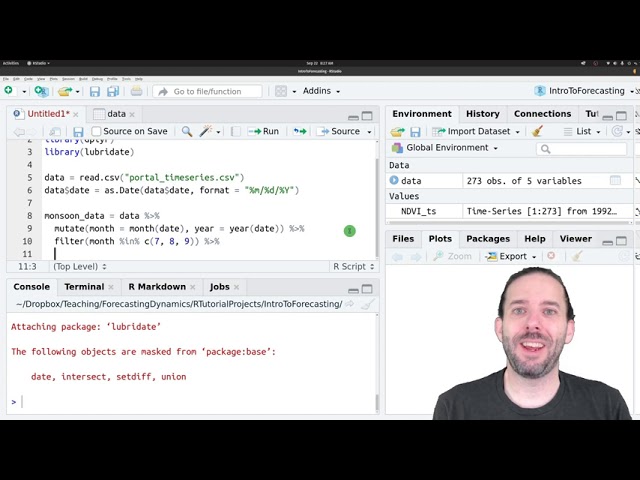The width and height of the screenshot is (640, 480).
Task: Toggle the Source on Save checkbox
Action: pos(96,131)
